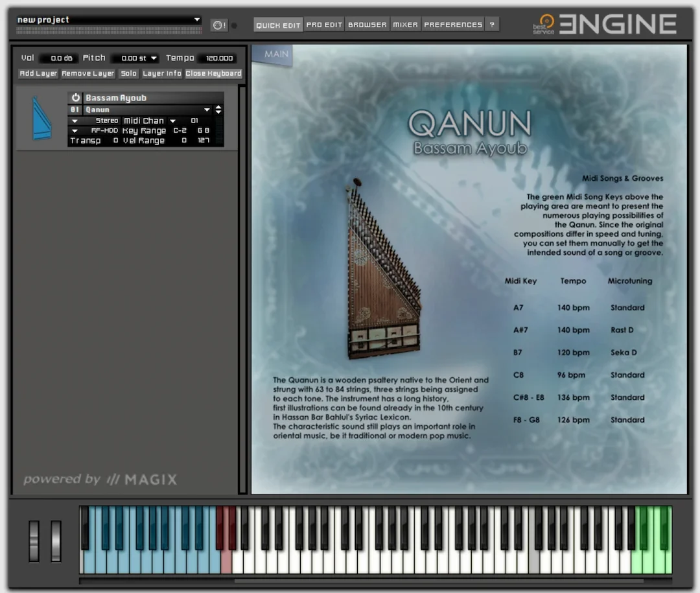Screen dimensions: 700x593
Task: Click the Key Range high value G8
Action: click(x=203, y=130)
